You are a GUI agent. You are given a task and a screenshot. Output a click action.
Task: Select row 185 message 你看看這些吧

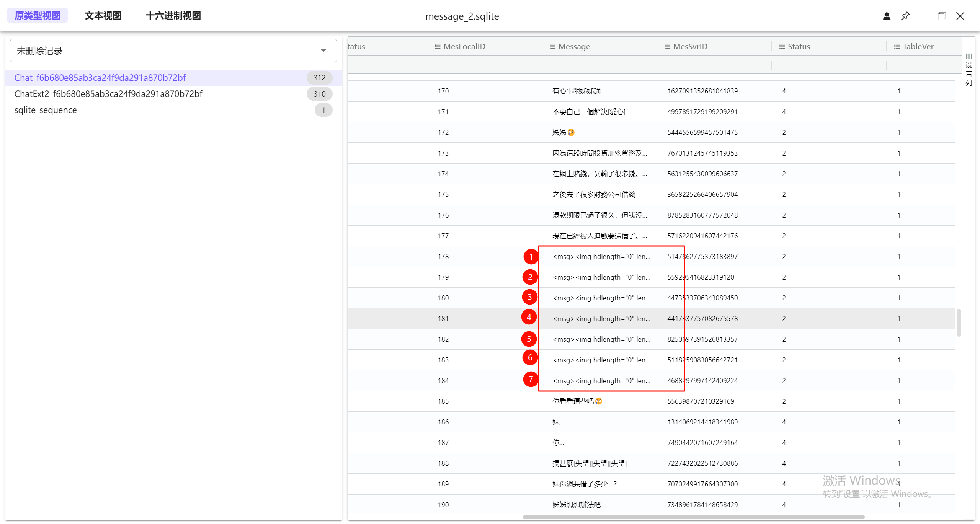577,401
